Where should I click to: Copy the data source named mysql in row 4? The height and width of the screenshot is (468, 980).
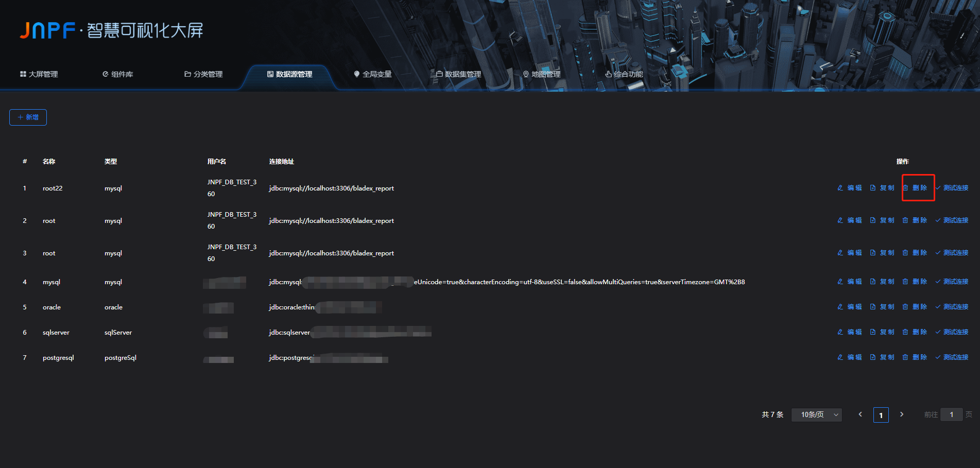882,282
